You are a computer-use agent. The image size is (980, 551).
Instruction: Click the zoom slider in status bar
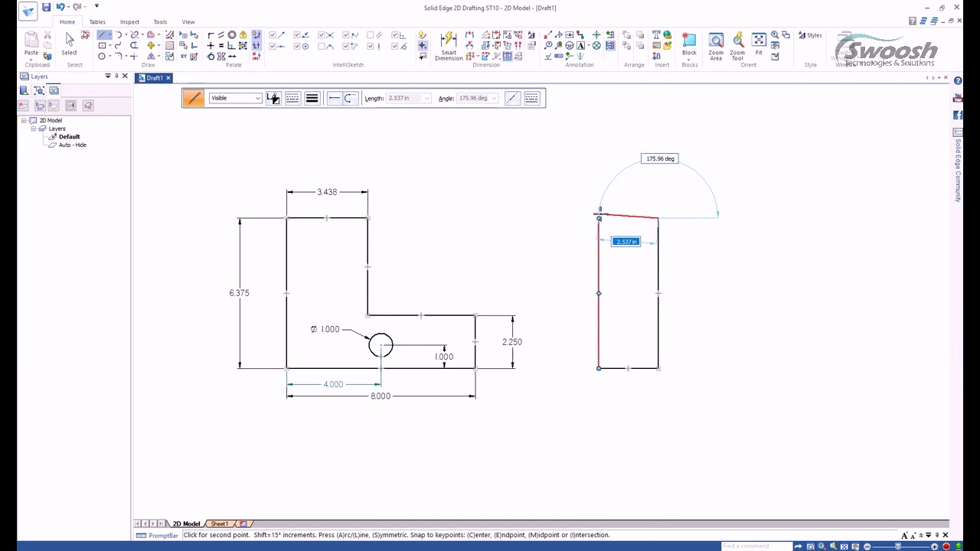coord(898,546)
